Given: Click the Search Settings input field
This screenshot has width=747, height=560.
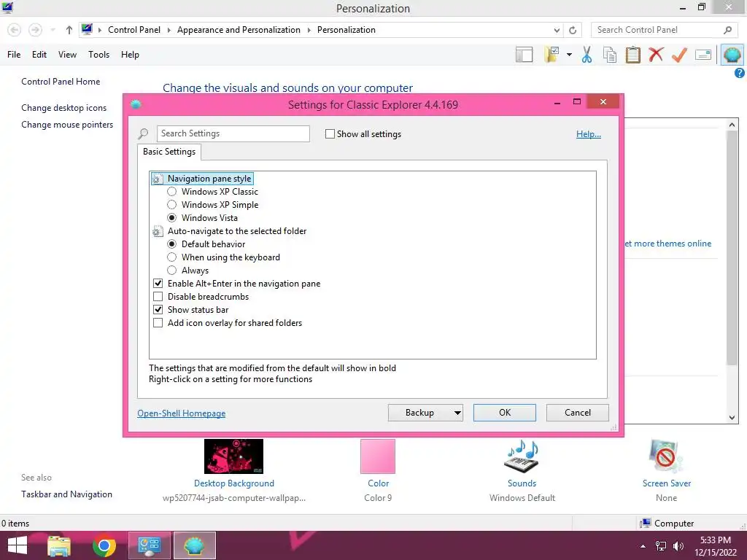Looking at the screenshot, I should pos(233,134).
